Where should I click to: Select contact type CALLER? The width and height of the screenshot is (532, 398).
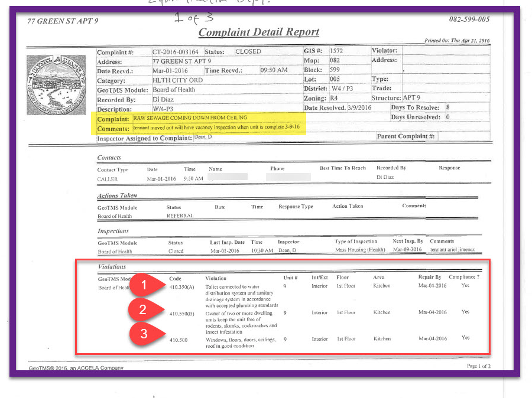click(x=107, y=180)
